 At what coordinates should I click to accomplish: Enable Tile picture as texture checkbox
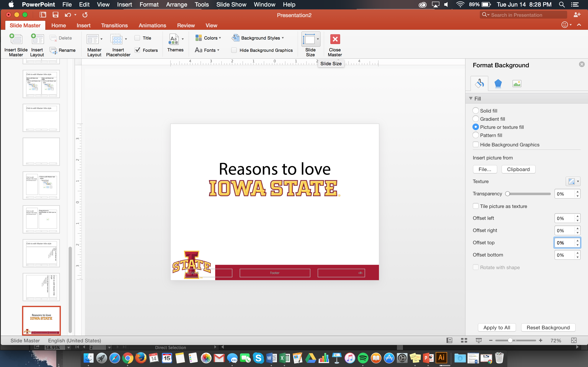tap(476, 206)
